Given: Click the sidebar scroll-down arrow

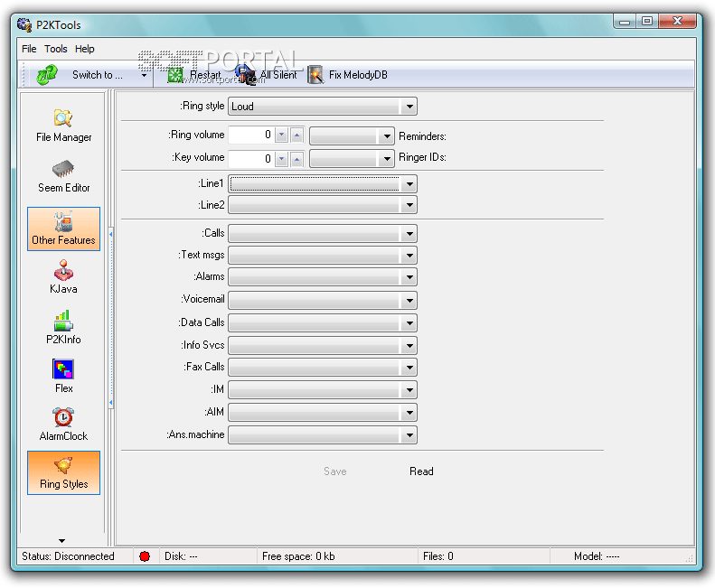Looking at the screenshot, I should 62,541.
